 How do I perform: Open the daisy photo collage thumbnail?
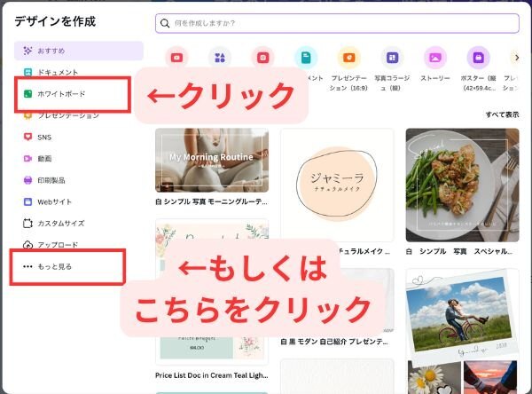click(x=434, y=377)
